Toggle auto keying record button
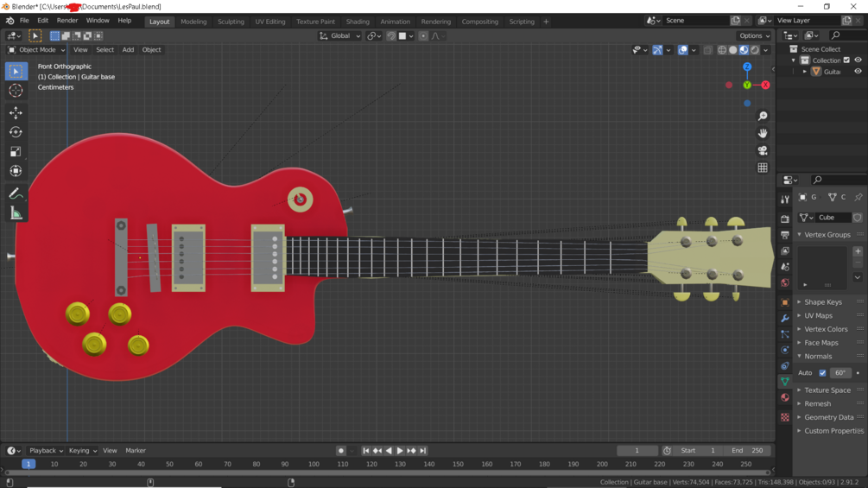The height and width of the screenshot is (488, 868). (x=341, y=451)
